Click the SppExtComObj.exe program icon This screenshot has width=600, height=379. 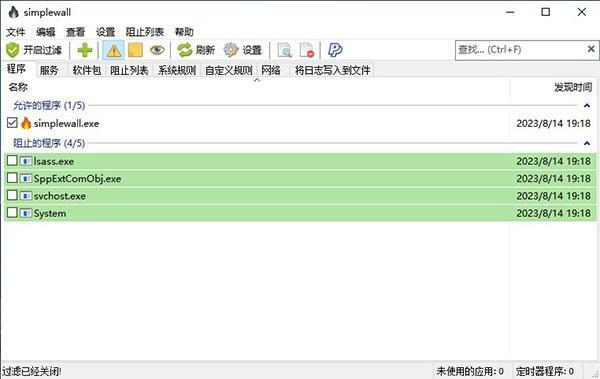[x=26, y=178]
